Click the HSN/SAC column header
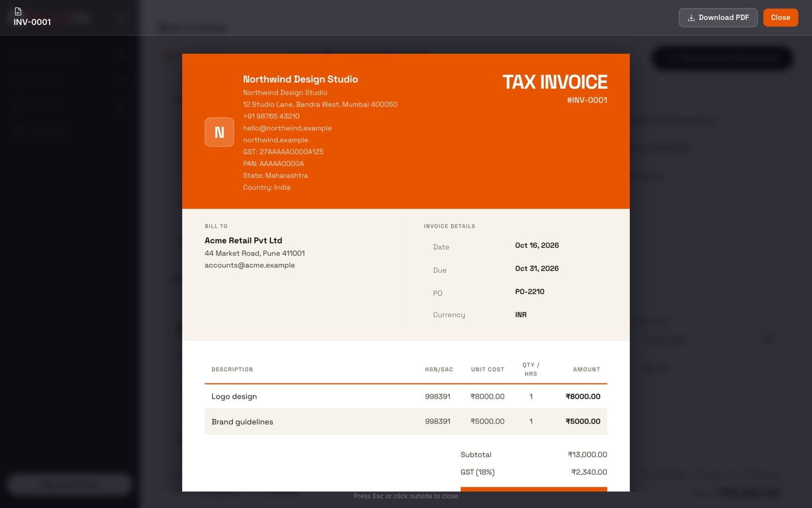This screenshot has height=508, width=812. pyautogui.click(x=439, y=369)
